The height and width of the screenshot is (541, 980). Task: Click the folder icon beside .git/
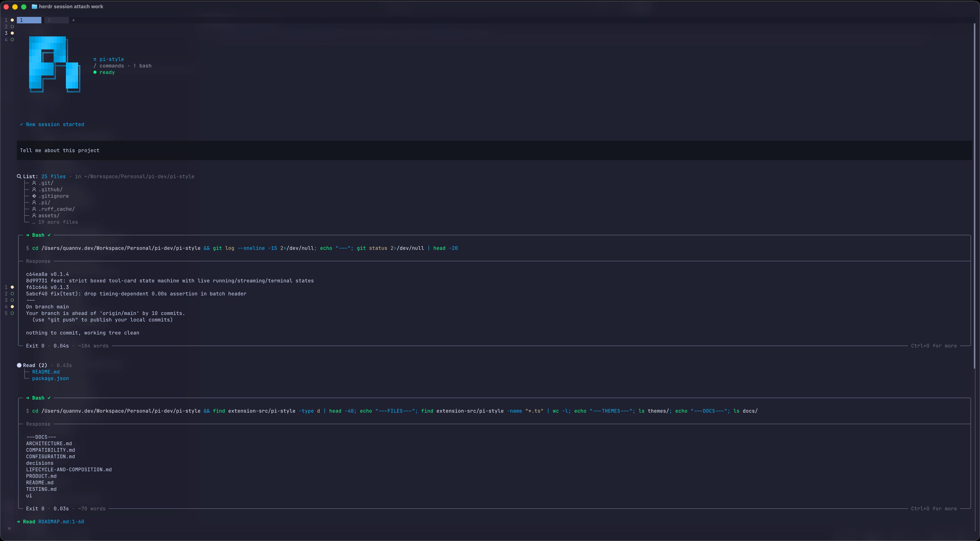tap(34, 183)
